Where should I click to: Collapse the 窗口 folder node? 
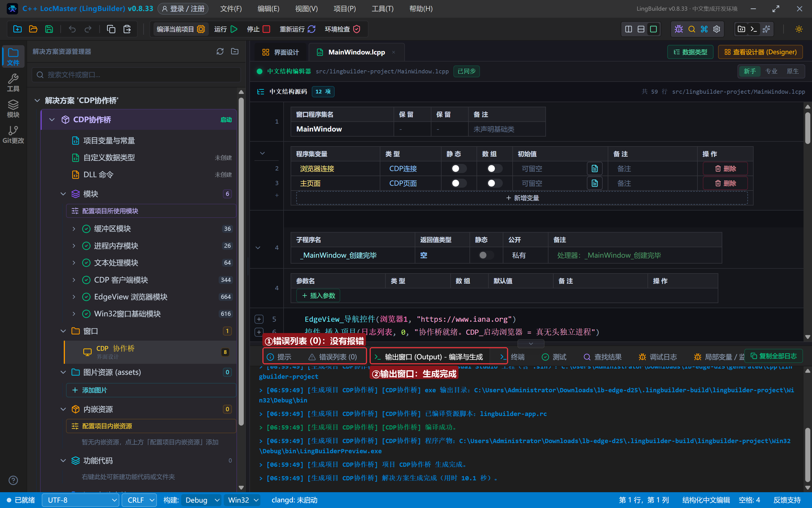coord(63,331)
